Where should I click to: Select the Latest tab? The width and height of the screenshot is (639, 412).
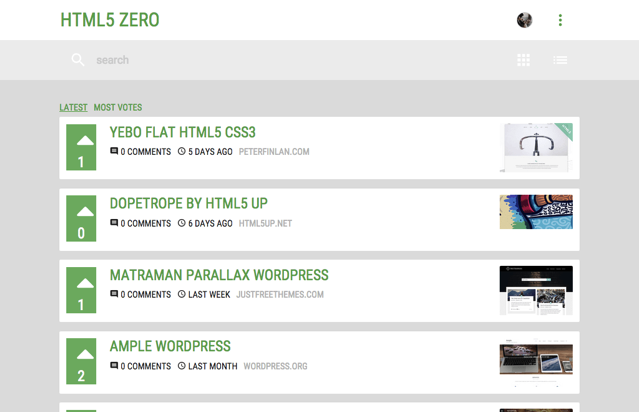(73, 108)
